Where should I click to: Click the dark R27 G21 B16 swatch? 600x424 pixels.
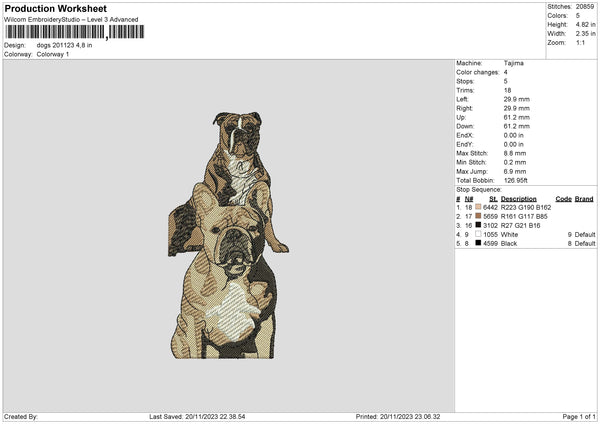click(479, 225)
